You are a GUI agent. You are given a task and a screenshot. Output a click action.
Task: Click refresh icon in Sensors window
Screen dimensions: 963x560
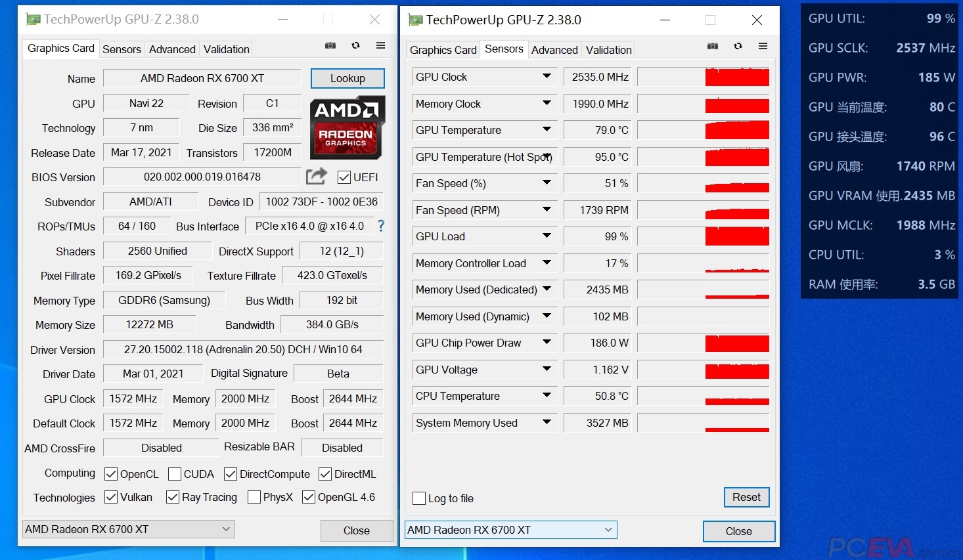click(x=738, y=46)
